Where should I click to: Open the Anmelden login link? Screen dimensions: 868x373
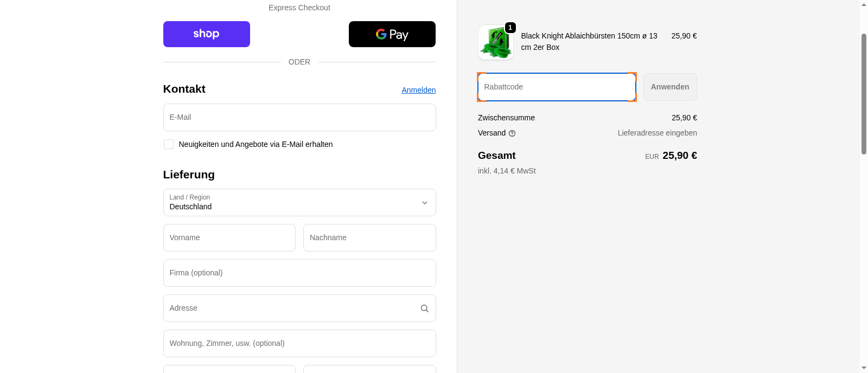[x=418, y=90]
